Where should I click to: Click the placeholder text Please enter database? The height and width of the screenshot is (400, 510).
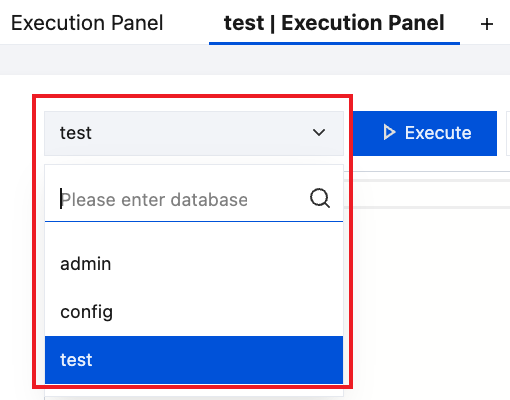[x=154, y=200]
